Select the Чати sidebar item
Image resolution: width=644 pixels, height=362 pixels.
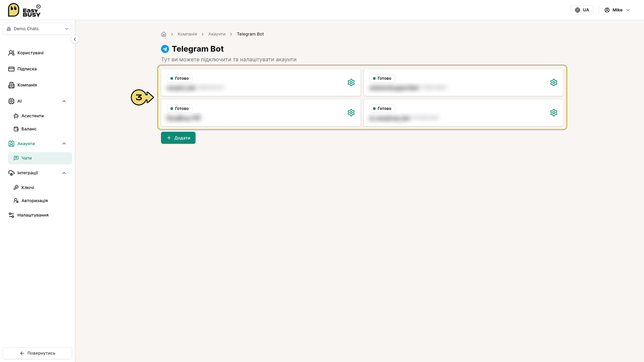point(40,158)
